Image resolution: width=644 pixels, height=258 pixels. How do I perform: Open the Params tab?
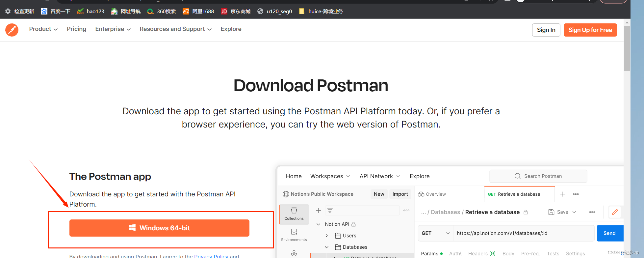[432, 253]
